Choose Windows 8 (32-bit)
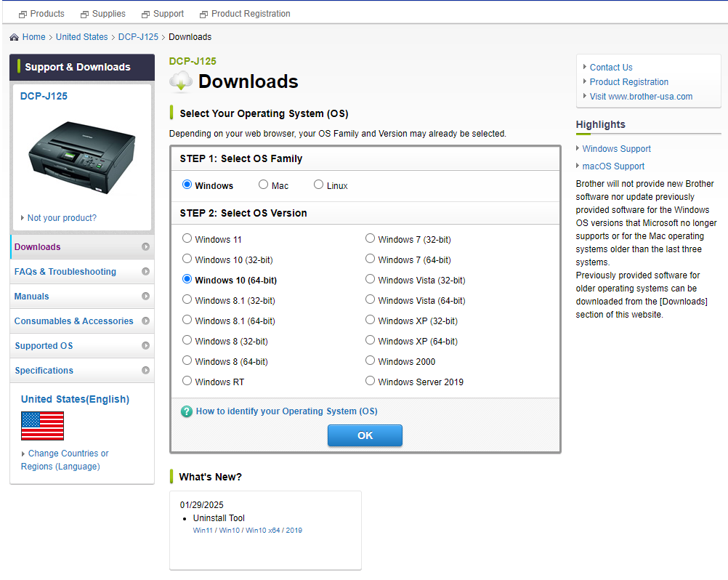 click(x=187, y=340)
